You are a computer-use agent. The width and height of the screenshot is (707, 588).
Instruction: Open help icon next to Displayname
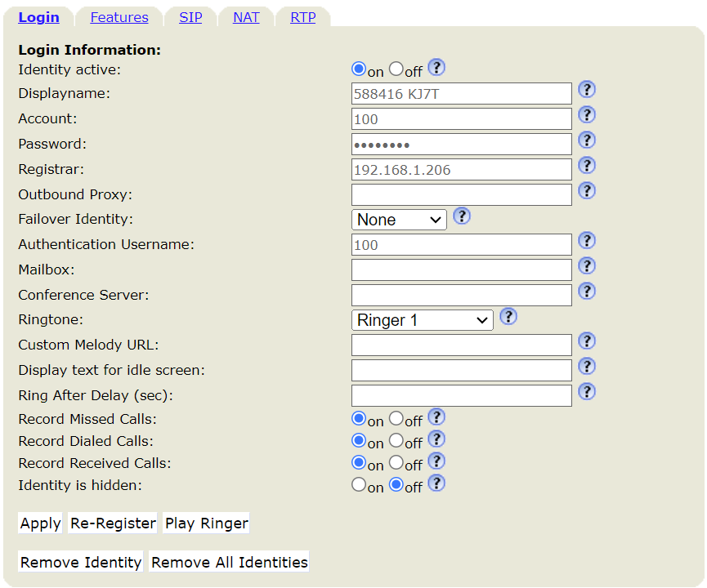(x=587, y=89)
